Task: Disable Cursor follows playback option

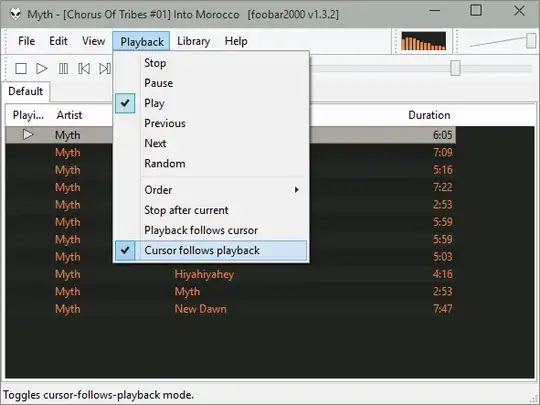Action: click(x=211, y=250)
